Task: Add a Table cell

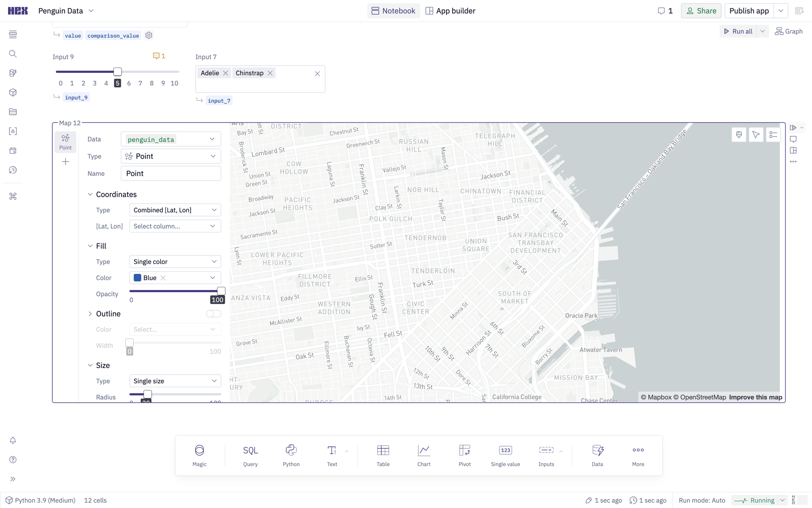Action: 383,456
